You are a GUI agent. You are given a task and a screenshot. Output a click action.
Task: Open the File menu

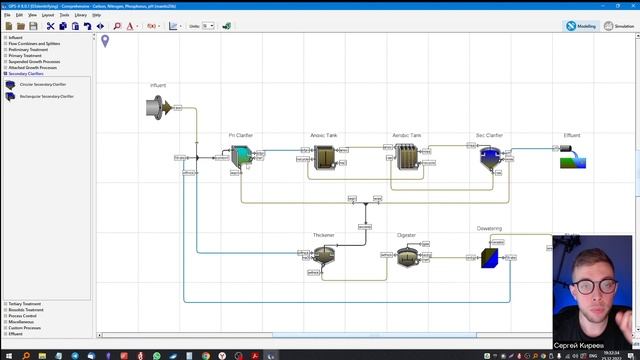(x=7, y=15)
